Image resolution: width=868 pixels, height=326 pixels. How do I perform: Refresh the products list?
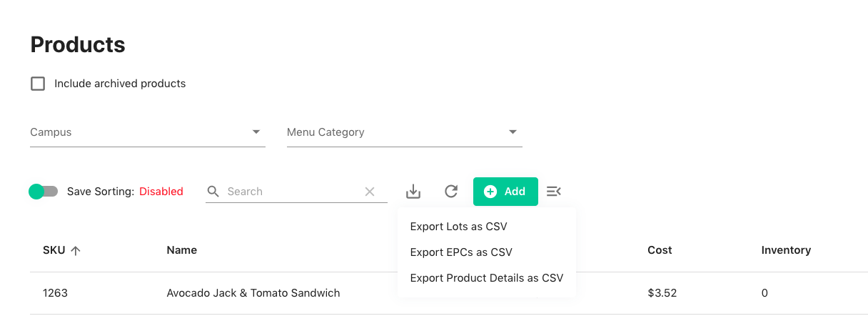[451, 192]
